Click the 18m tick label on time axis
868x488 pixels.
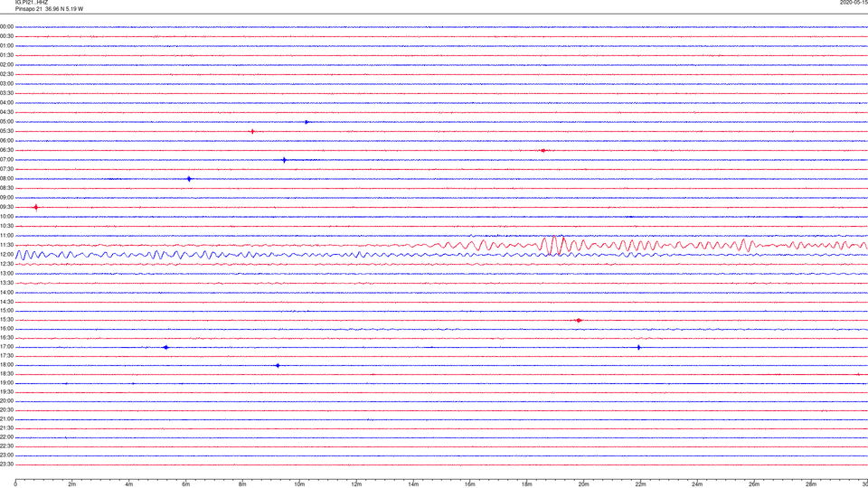(526, 484)
